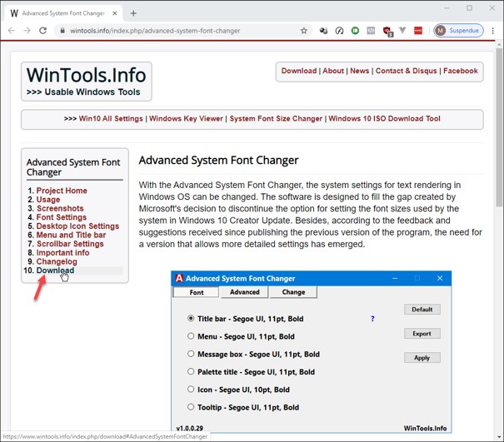Go to Windows Key Viewer link

(186, 119)
